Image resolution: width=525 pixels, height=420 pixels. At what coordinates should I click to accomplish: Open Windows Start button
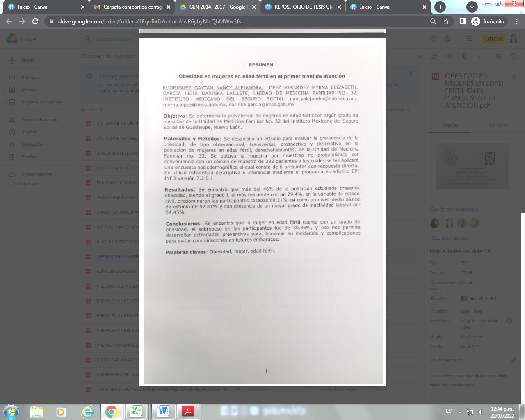[11, 411]
